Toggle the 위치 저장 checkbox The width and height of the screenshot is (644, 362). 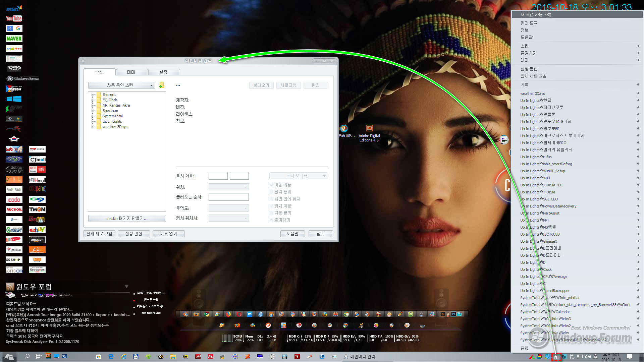(x=271, y=206)
